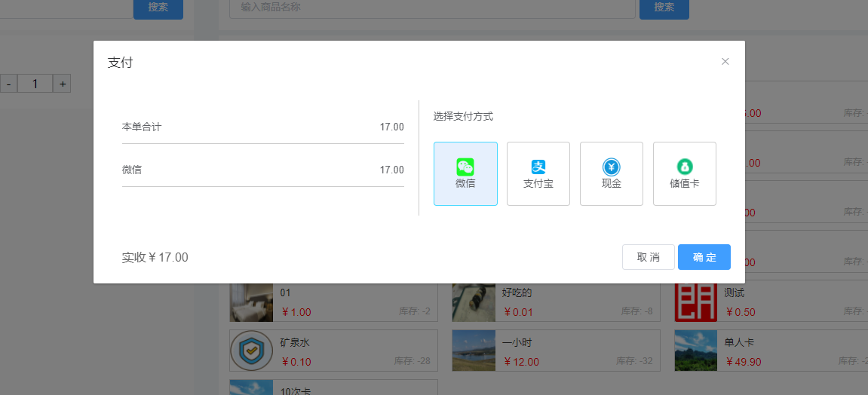Click the 支付 dialog title
The height and width of the screenshot is (395, 868).
click(120, 63)
